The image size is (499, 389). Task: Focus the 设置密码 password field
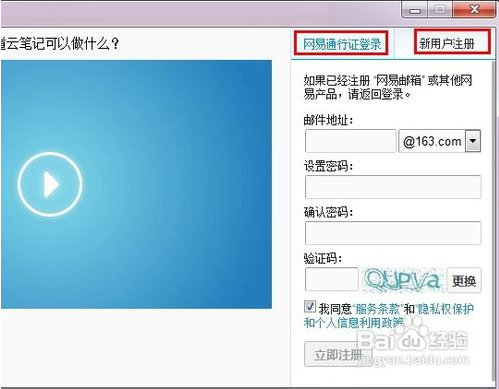[393, 187]
